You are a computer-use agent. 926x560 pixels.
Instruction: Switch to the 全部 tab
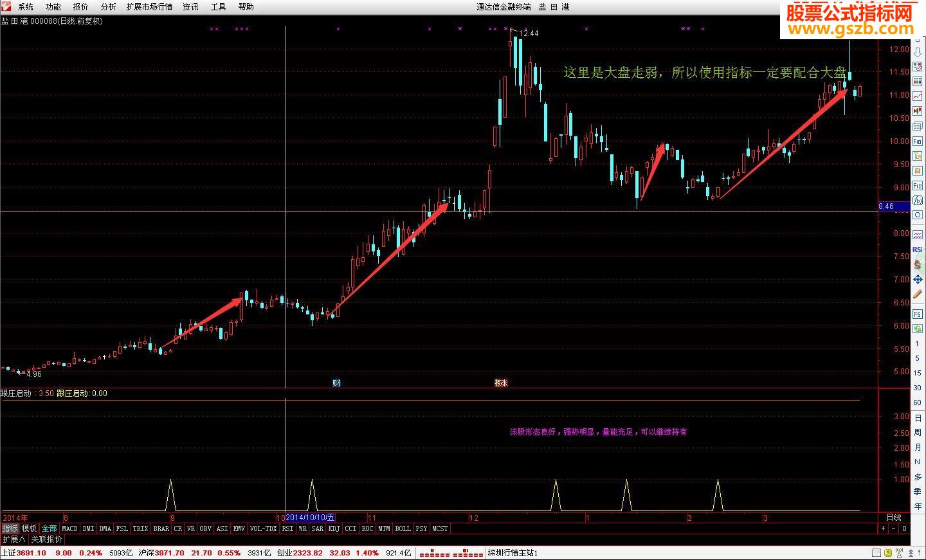coord(50,528)
